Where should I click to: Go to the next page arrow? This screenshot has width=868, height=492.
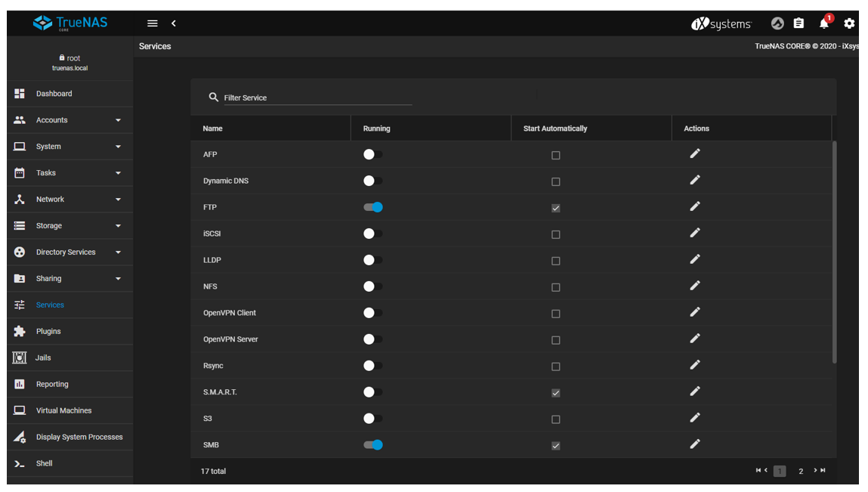point(815,470)
